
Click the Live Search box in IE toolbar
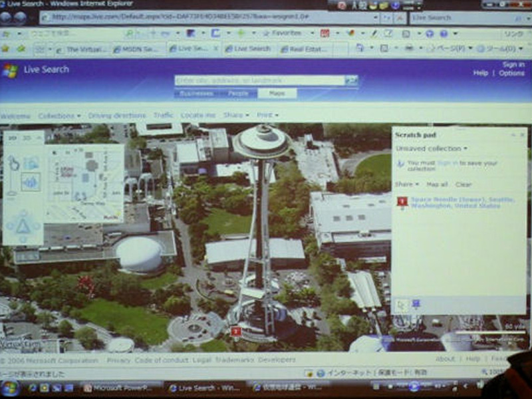464,18
